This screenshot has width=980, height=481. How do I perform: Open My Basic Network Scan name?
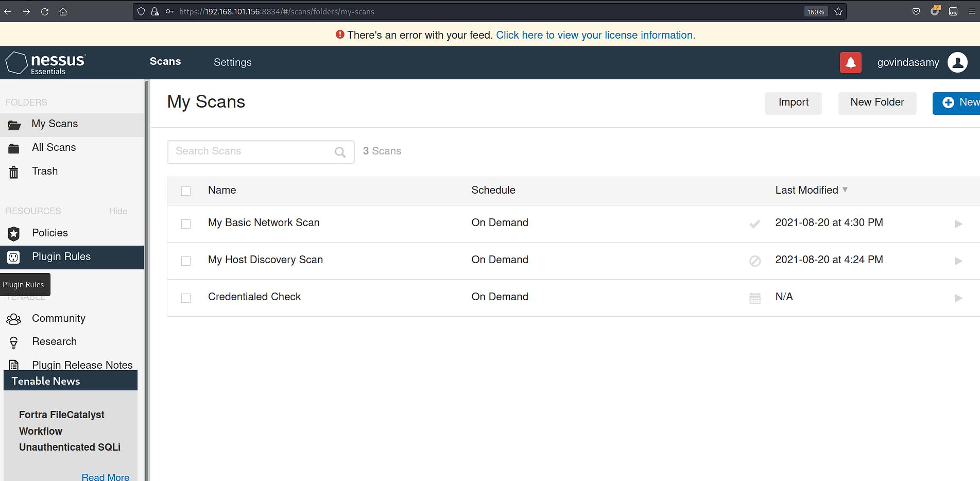(264, 222)
